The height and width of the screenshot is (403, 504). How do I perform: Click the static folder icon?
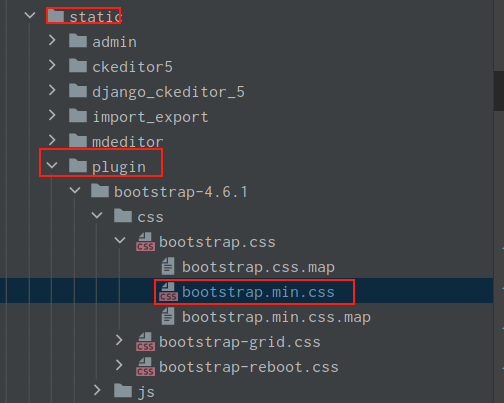point(56,16)
